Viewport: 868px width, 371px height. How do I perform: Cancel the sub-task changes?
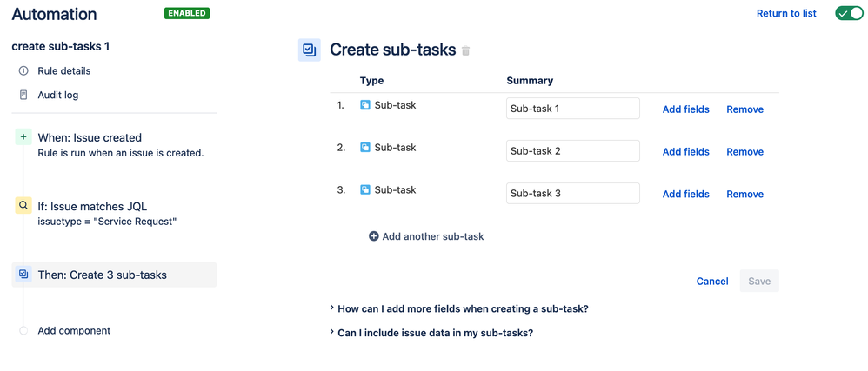(x=712, y=281)
